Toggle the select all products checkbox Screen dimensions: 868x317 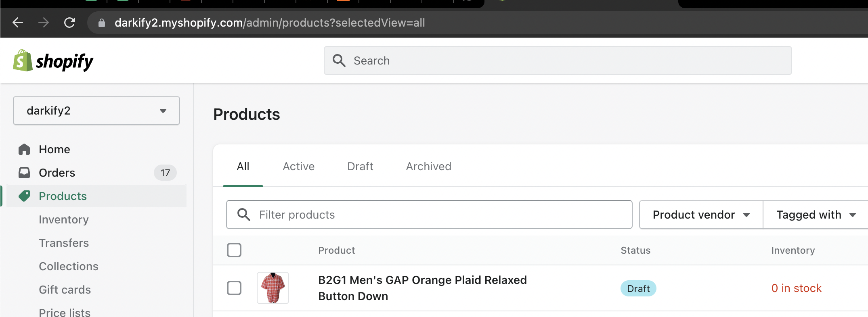coord(234,250)
